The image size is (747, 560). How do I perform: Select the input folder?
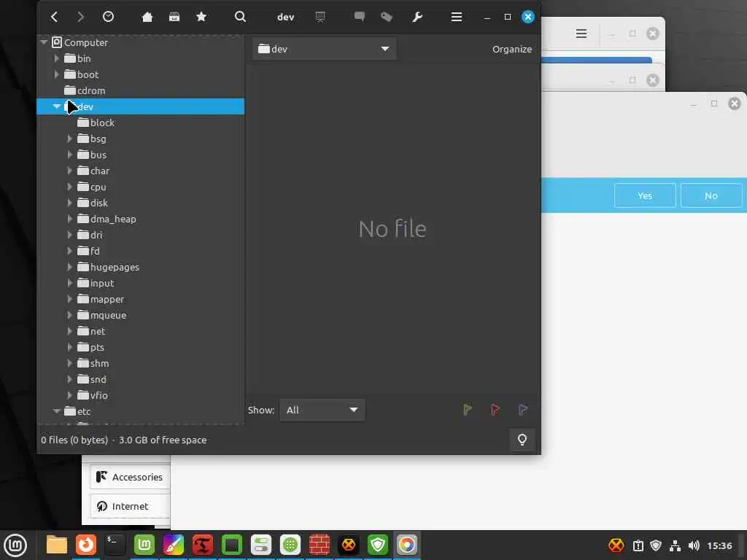(x=96, y=284)
